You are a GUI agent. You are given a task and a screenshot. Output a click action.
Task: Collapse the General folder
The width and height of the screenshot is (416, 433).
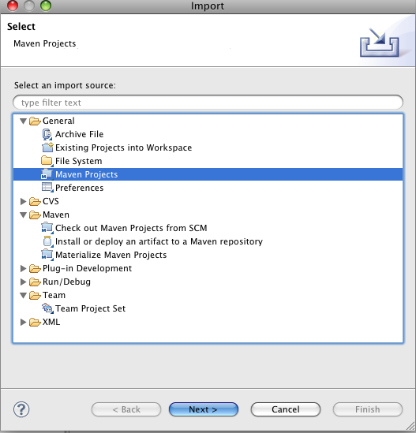point(23,121)
